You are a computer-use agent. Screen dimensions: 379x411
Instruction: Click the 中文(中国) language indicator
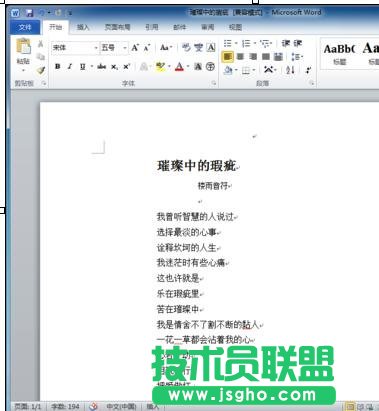point(121,406)
